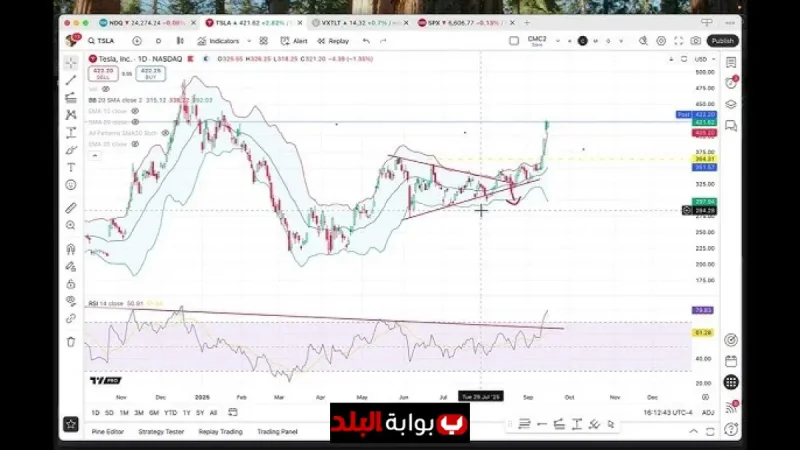
Task: Select the trend line drawing tool
Action: pyautogui.click(x=71, y=80)
